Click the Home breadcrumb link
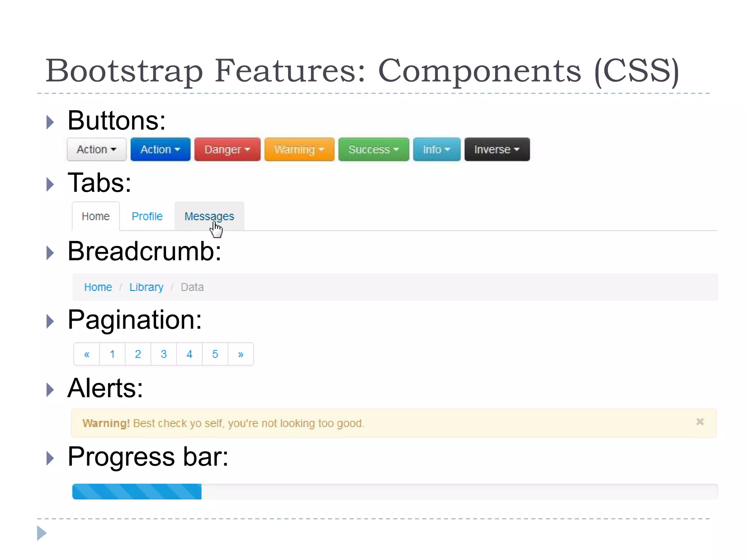 tap(98, 287)
